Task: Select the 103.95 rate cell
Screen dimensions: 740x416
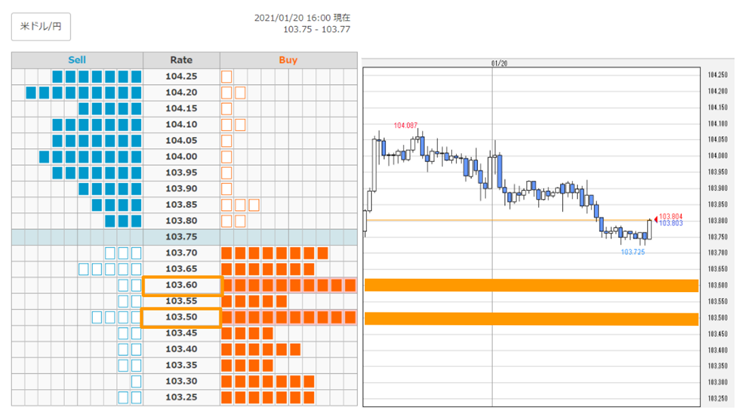Action: [x=181, y=173]
